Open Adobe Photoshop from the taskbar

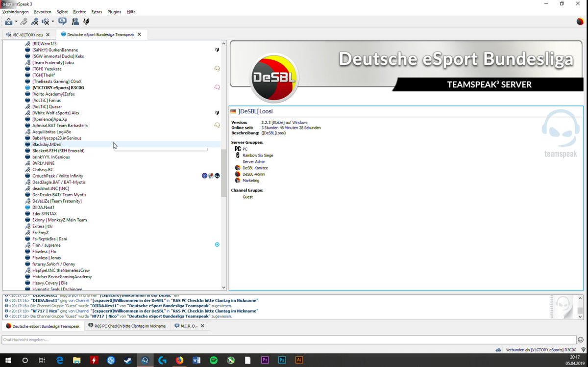click(x=282, y=360)
